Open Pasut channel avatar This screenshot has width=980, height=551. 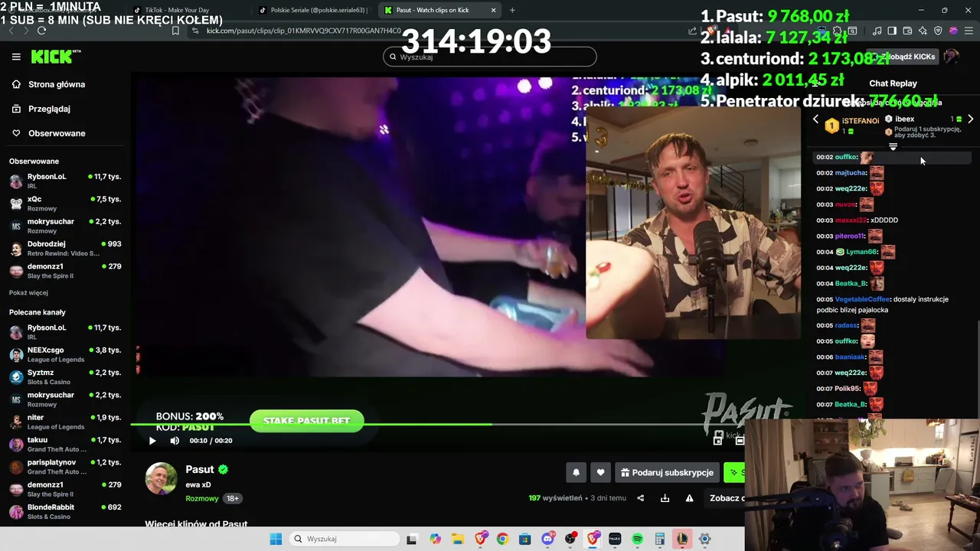click(161, 478)
